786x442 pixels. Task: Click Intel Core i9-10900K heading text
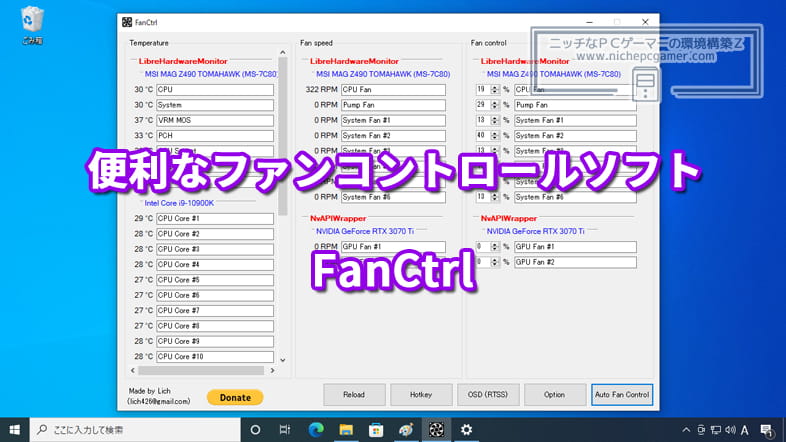pyautogui.click(x=179, y=203)
